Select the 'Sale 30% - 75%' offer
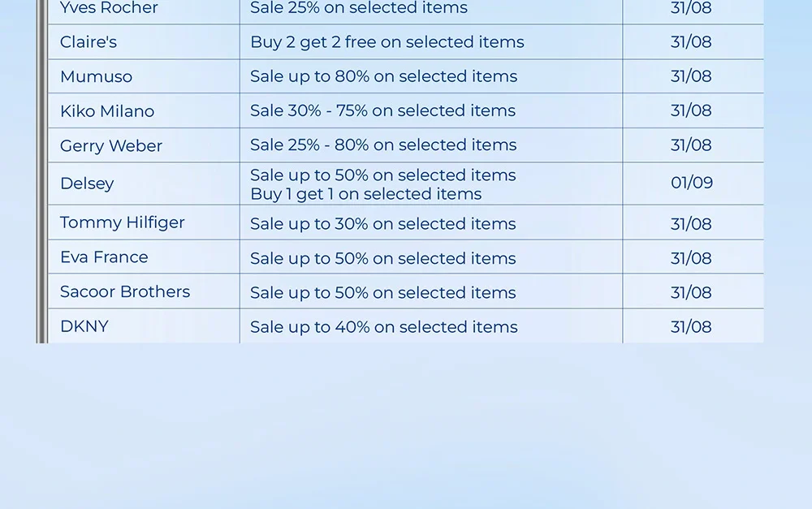Screen dimensions: 812x509 pyautogui.click(x=382, y=111)
